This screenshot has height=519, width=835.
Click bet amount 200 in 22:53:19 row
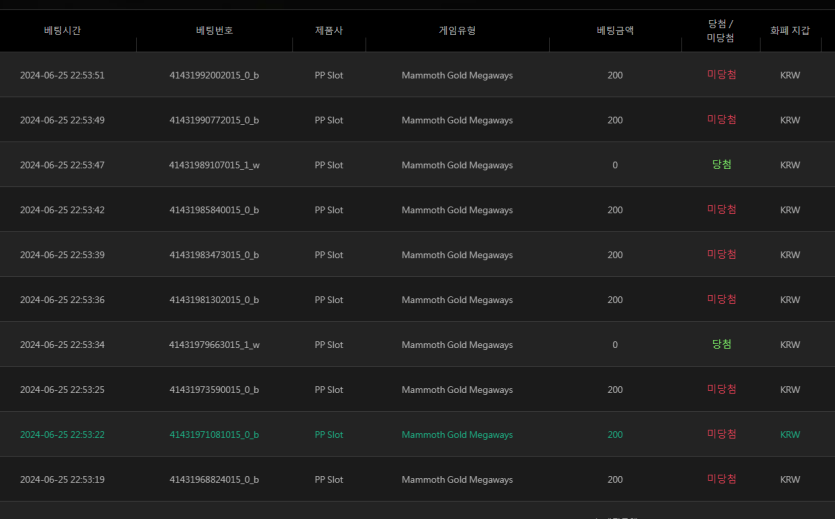click(615, 479)
